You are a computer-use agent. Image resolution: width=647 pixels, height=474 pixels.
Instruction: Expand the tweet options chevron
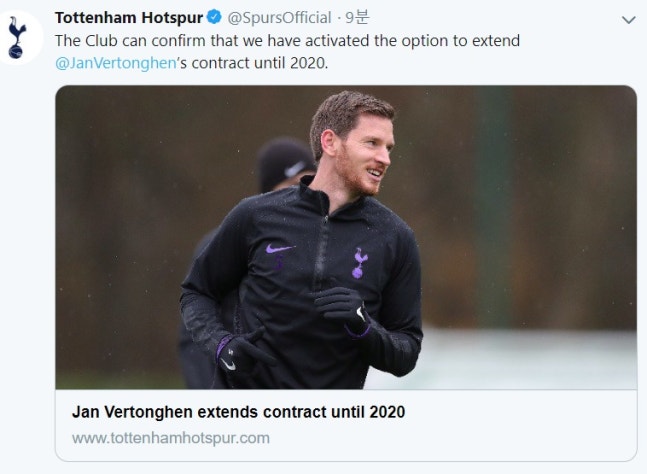pos(628,19)
